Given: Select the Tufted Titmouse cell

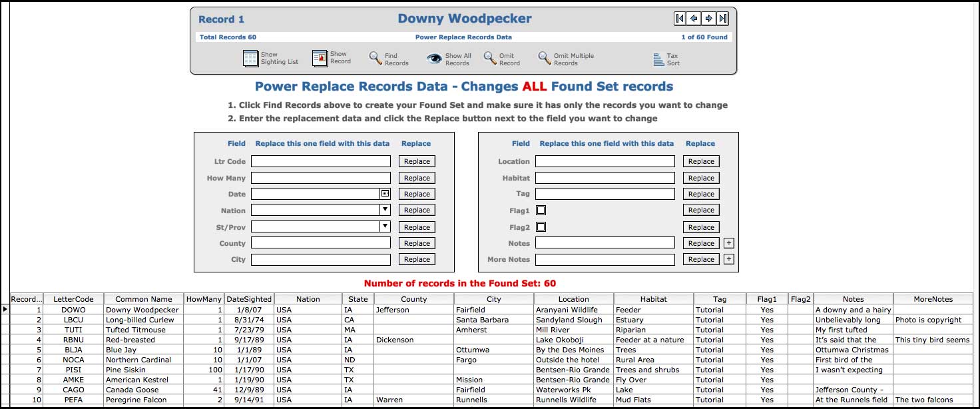Looking at the screenshot, I should [144, 330].
